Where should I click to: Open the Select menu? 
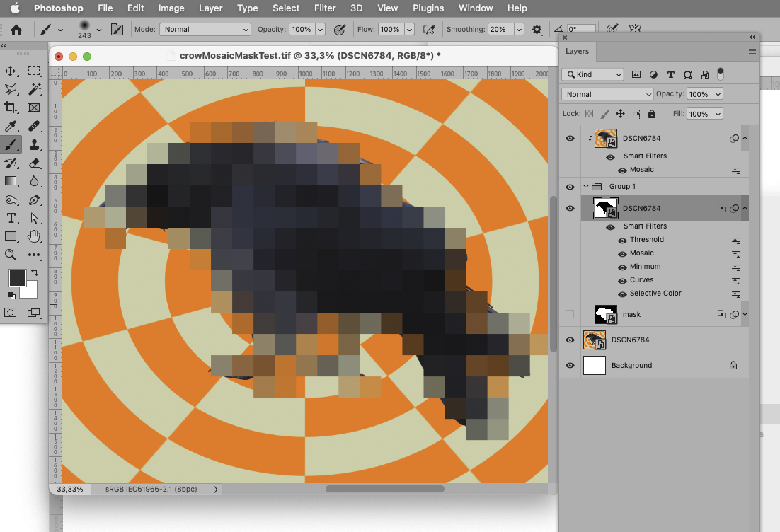click(x=286, y=8)
